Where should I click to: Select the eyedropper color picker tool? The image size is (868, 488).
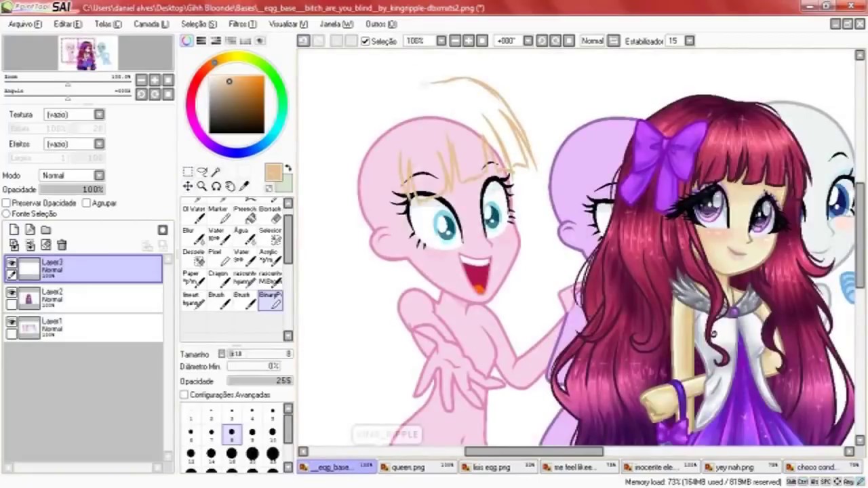coord(244,186)
